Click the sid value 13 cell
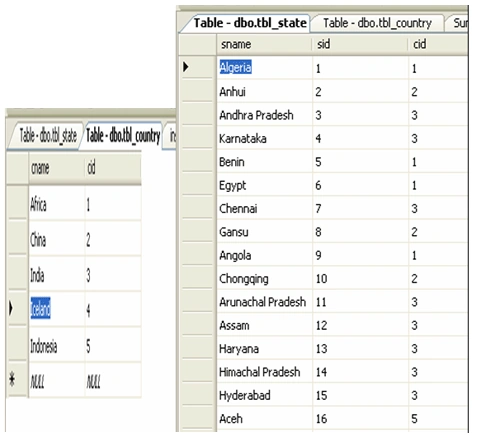500x441 pixels. 360,349
